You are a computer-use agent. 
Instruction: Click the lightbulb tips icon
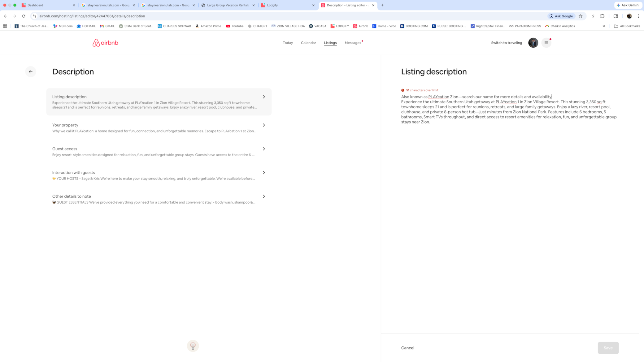point(193,346)
